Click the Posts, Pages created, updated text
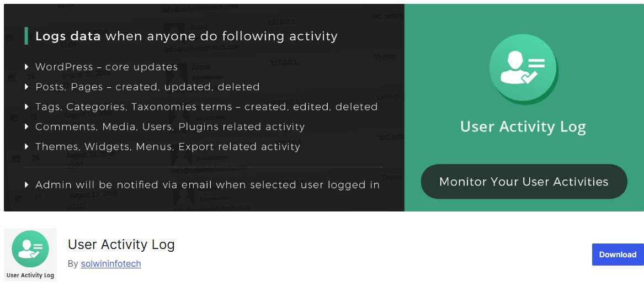This screenshot has width=644, height=286. coord(147,87)
